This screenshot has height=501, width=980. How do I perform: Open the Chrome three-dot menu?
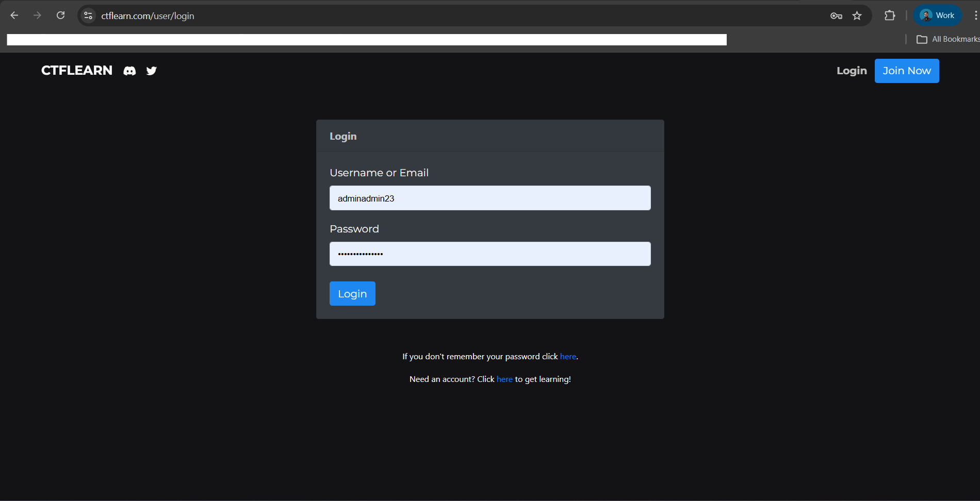pyautogui.click(x=975, y=15)
